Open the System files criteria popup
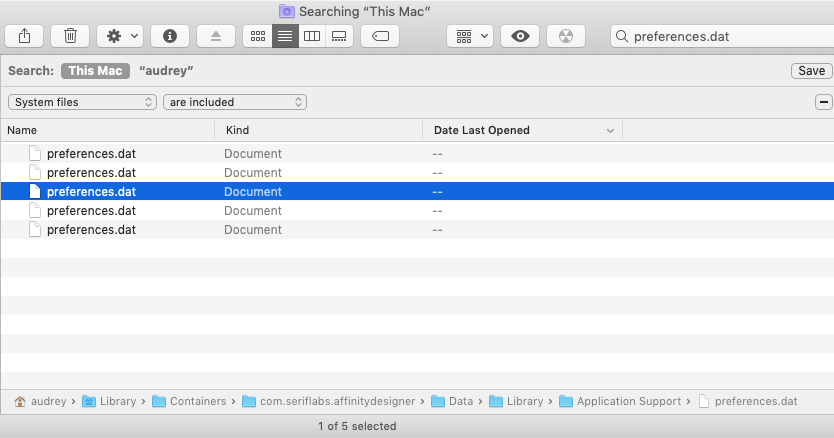The height and width of the screenshot is (438, 834). (82, 102)
